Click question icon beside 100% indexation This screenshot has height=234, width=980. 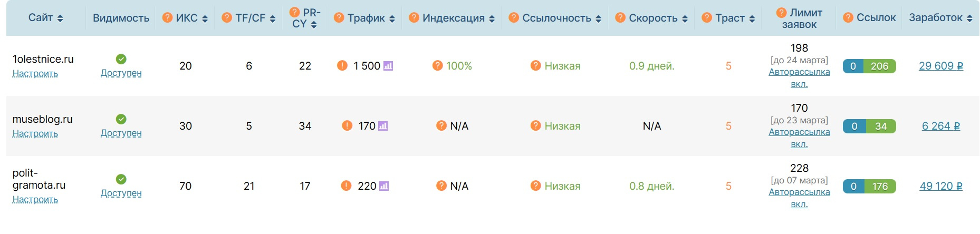pos(437,65)
